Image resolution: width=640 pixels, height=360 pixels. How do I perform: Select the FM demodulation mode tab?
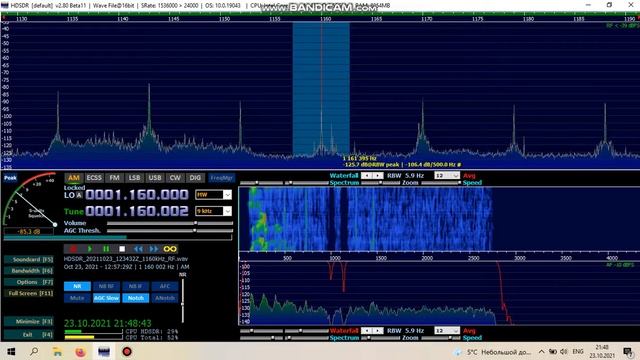(x=114, y=178)
